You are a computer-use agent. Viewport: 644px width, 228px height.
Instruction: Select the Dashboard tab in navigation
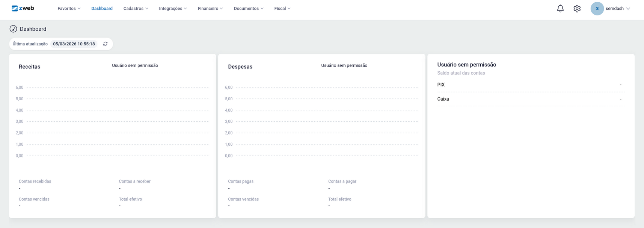pyautogui.click(x=102, y=8)
